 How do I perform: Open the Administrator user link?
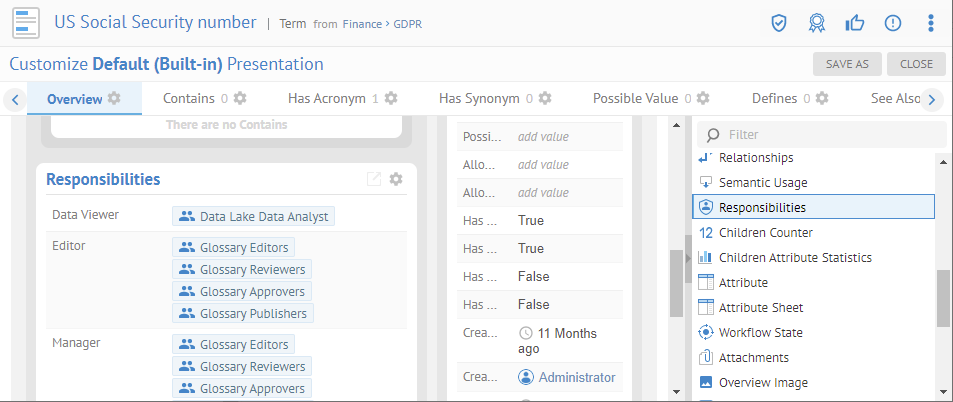tap(576, 377)
